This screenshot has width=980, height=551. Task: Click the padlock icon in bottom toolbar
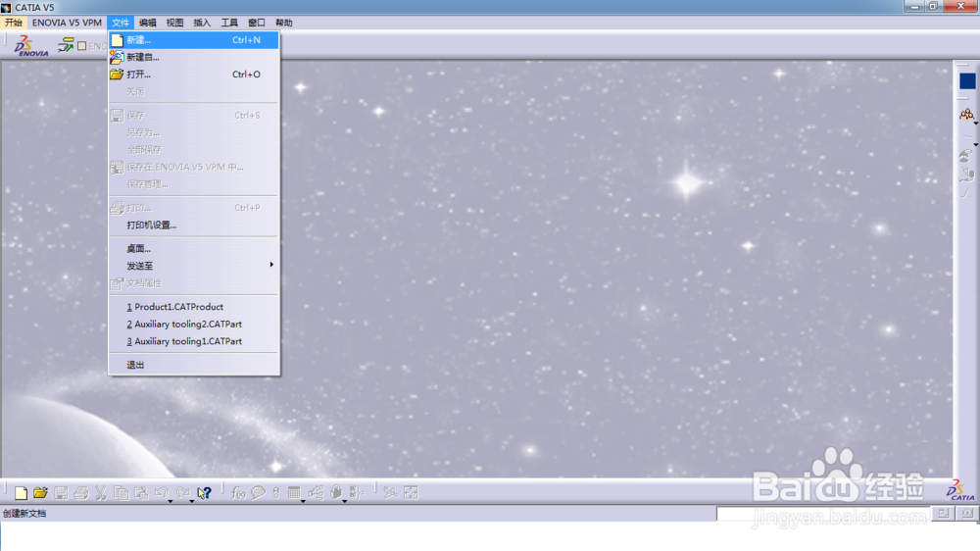(x=336, y=493)
